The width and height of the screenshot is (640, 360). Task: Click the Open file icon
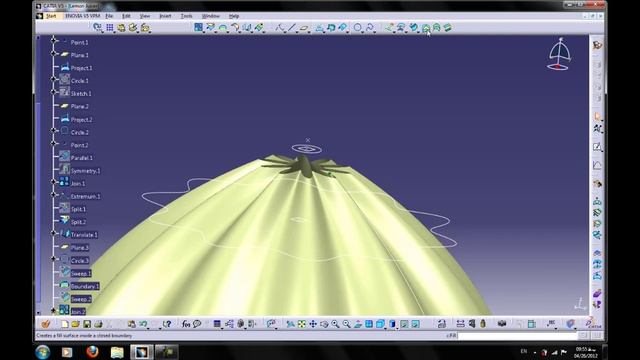click(x=76, y=324)
